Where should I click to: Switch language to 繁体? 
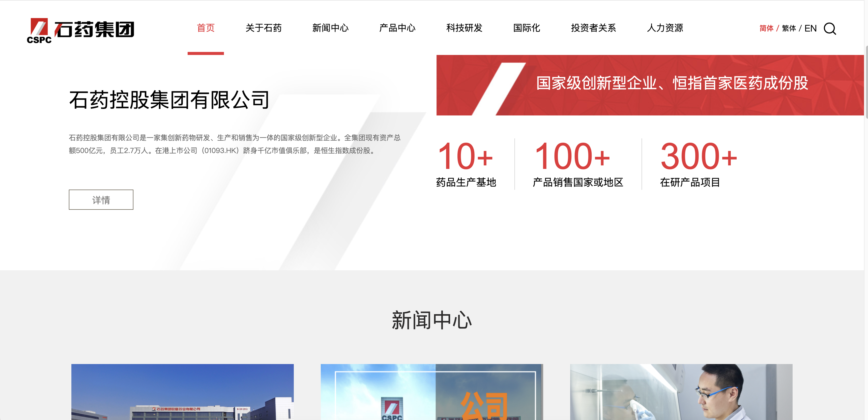click(789, 28)
